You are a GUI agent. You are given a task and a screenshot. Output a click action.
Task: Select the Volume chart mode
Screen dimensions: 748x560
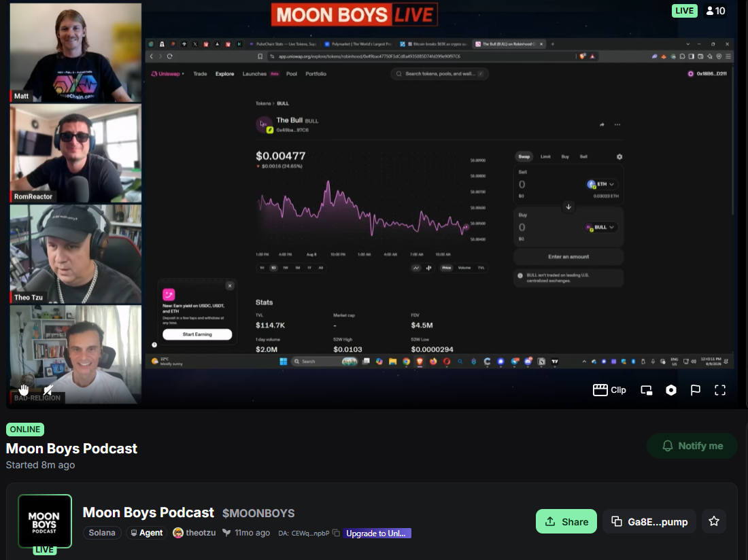pos(464,268)
